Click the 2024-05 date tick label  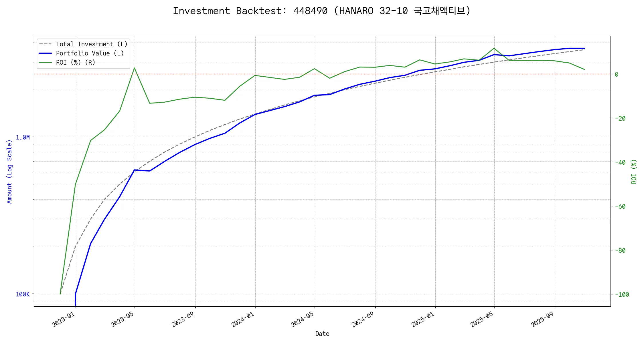pos(302,319)
